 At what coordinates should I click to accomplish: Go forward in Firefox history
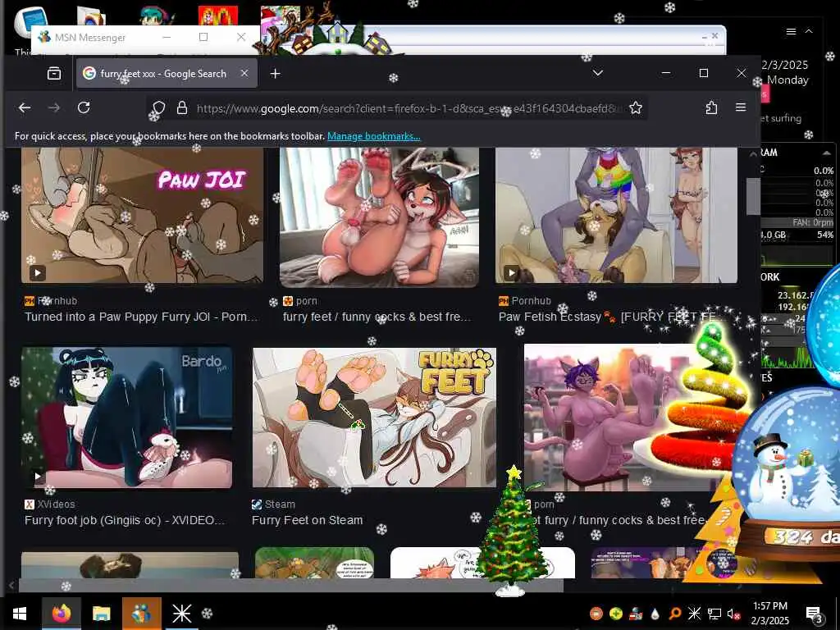click(x=54, y=107)
